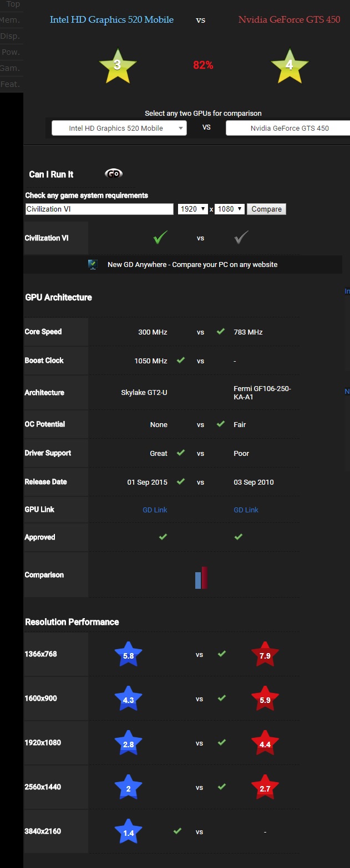Viewport: 350px width, 868px height.
Task: Jump to the Mem. section tab
Action: 12,20
